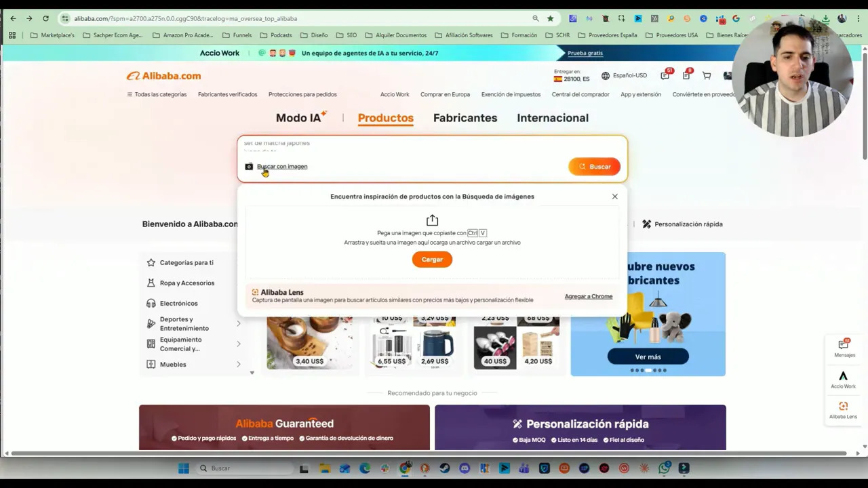Image resolution: width=868 pixels, height=488 pixels.
Task: Switch to the Fabricantes tab
Action: (465, 118)
